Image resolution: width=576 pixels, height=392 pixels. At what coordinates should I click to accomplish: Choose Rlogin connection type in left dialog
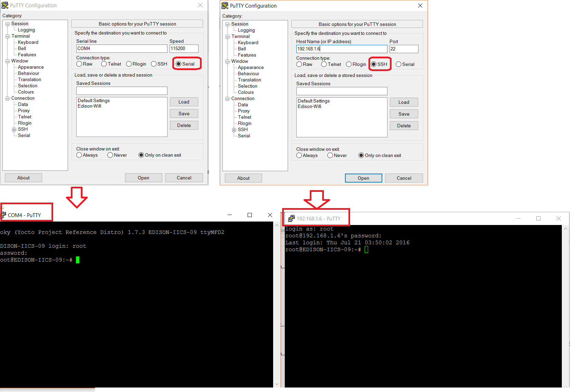pos(129,64)
